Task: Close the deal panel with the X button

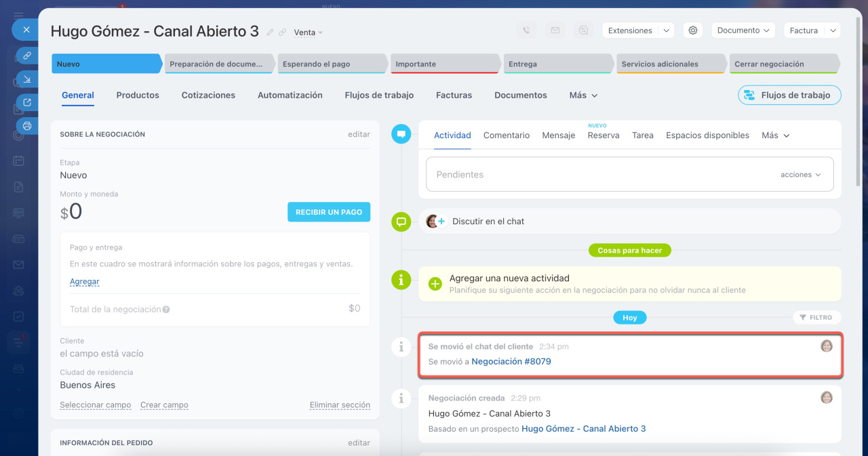Action: 26,30
